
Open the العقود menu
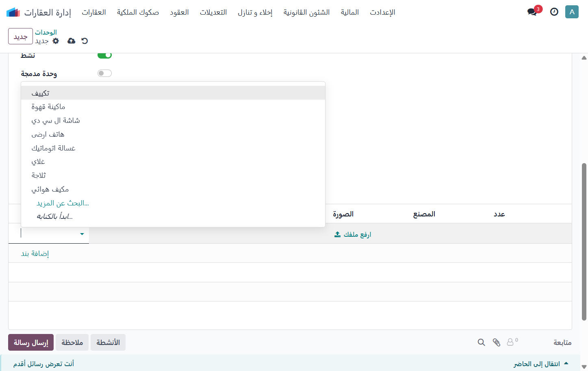pos(179,12)
